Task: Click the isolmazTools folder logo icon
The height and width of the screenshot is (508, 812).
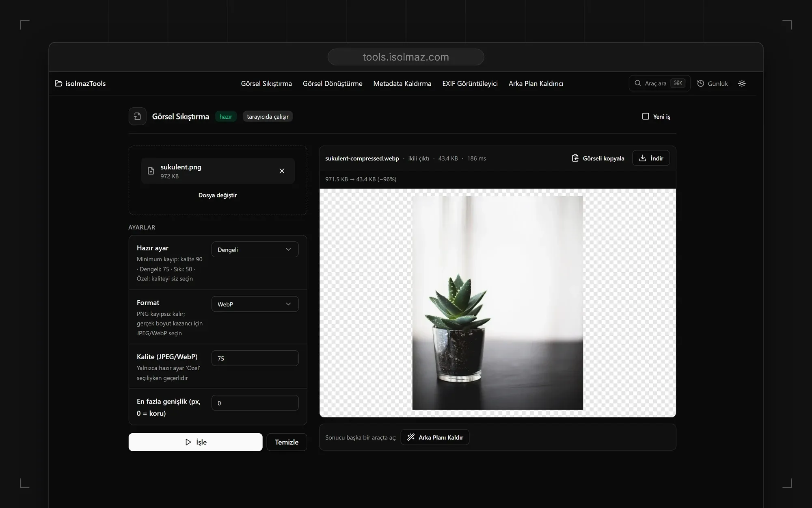Action: [x=58, y=83]
